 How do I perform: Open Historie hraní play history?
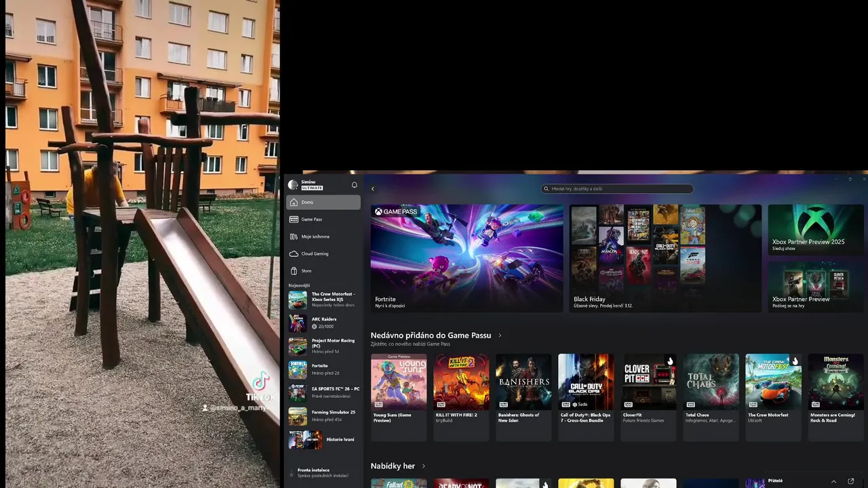click(324, 439)
